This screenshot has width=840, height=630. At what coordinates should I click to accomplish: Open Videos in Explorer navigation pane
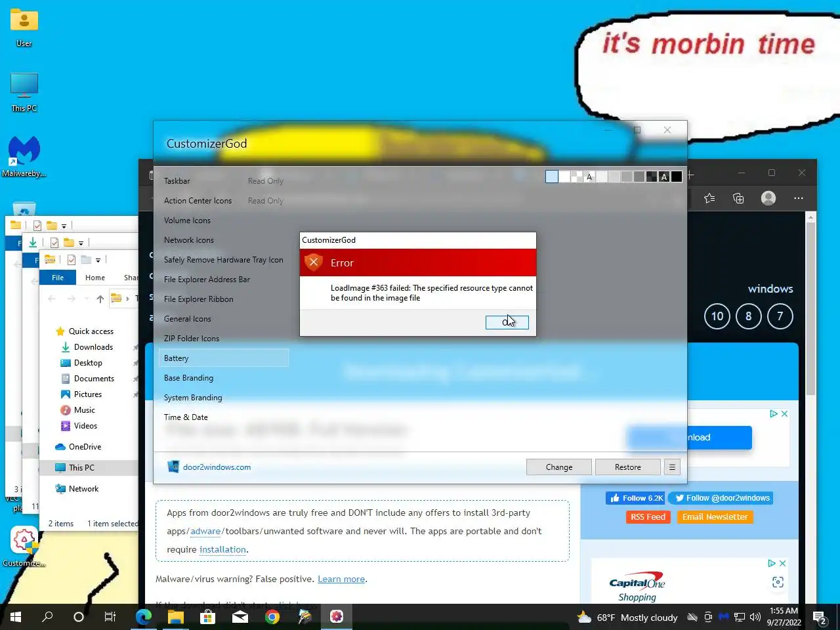85,426
